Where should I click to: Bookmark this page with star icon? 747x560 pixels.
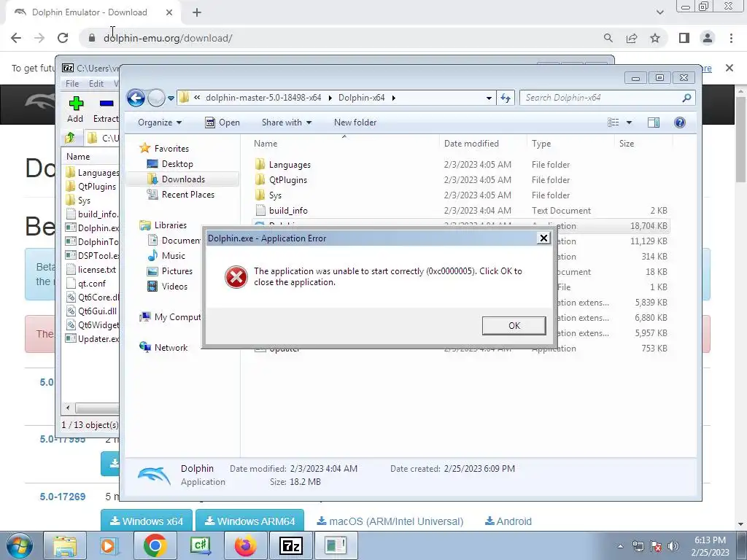655,38
